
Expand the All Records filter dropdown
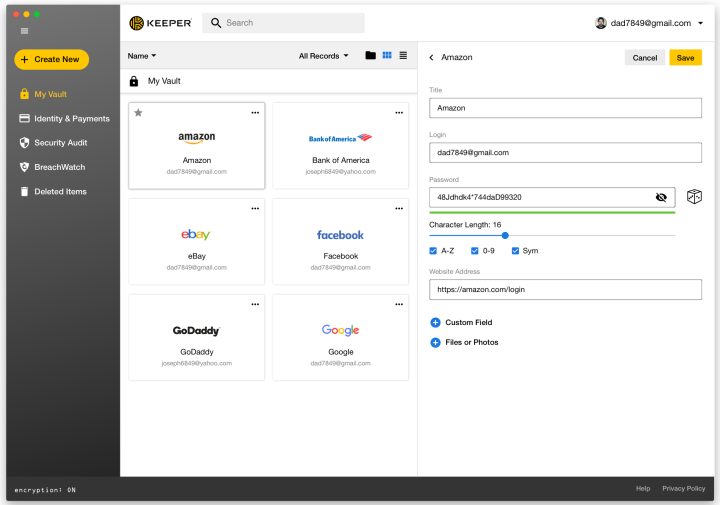(324, 56)
